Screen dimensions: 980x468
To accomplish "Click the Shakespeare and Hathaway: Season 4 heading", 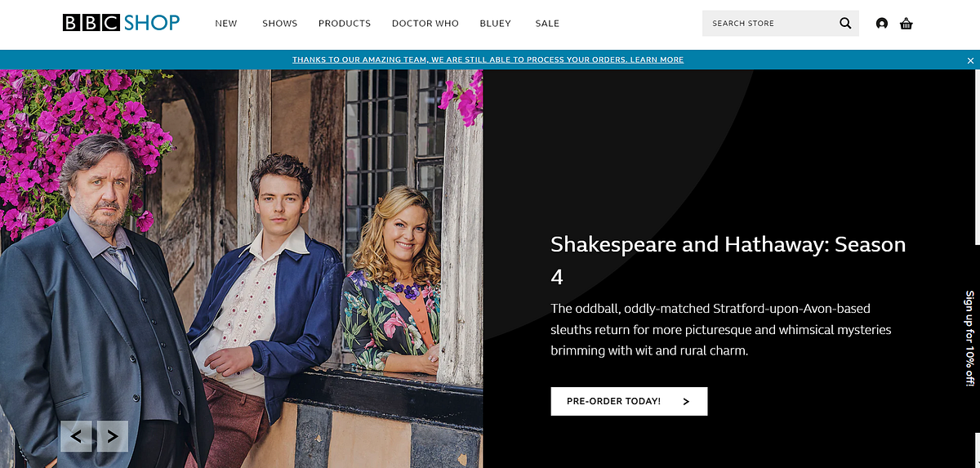I will (x=728, y=261).
